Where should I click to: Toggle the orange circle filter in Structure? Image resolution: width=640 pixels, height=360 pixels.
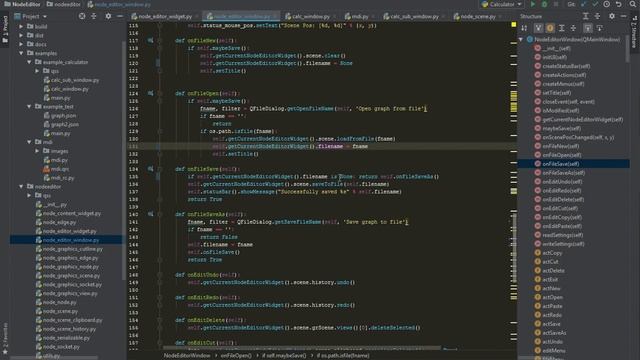(550, 28)
